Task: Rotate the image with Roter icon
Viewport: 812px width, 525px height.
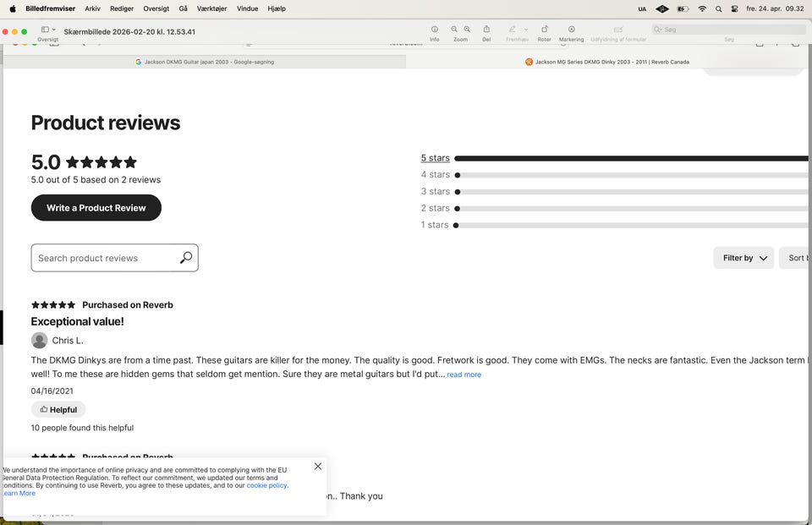Action: (544, 30)
